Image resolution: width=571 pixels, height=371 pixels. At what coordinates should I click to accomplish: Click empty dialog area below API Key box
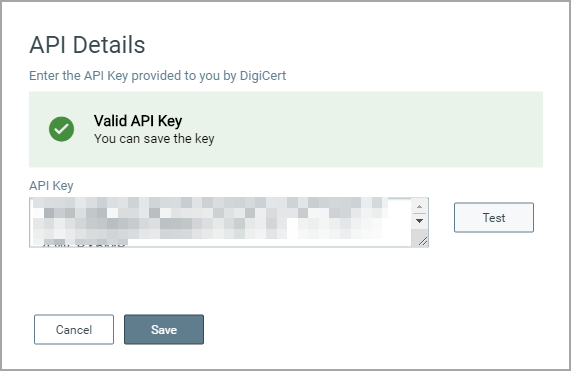[x=286, y=280]
